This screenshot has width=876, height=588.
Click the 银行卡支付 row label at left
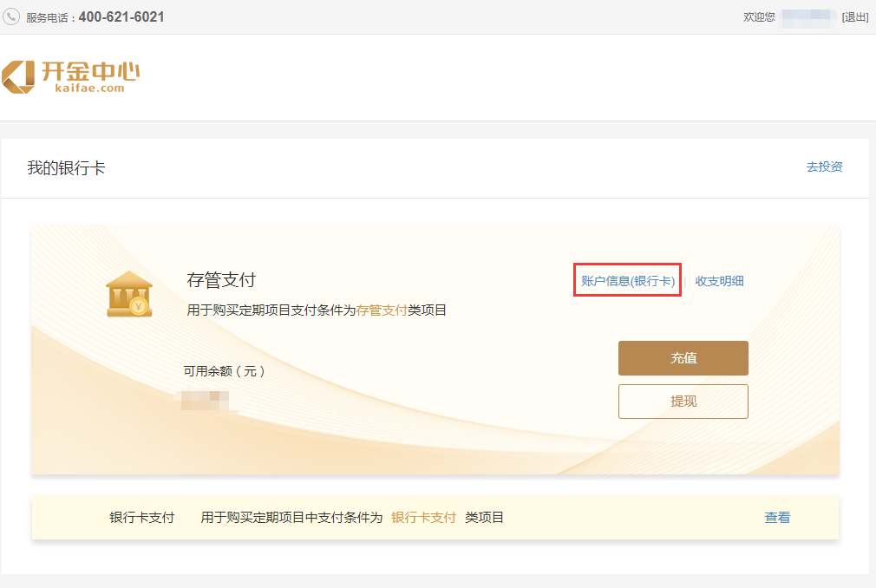coord(141,518)
